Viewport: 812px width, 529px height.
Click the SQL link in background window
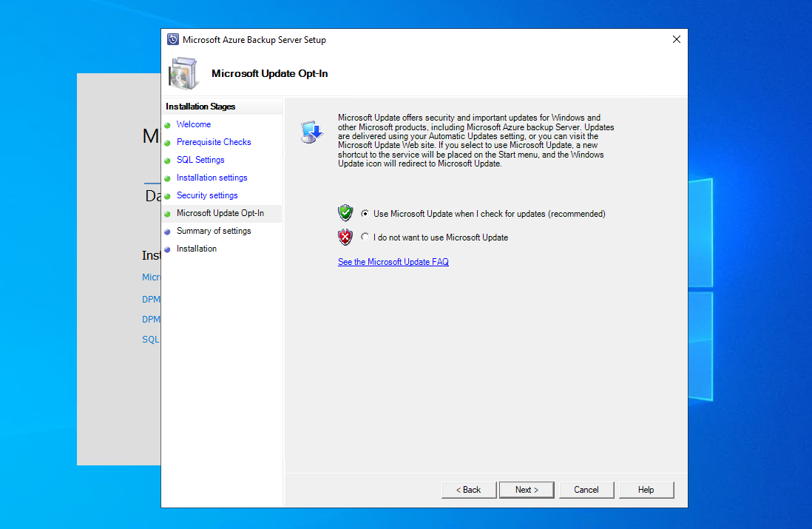[151, 340]
